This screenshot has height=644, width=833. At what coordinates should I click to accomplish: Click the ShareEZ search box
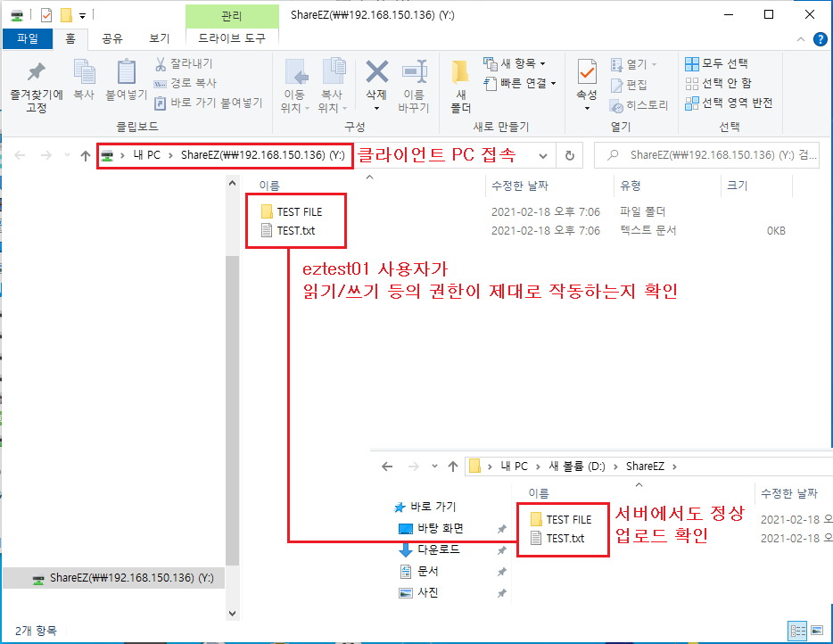click(706, 155)
